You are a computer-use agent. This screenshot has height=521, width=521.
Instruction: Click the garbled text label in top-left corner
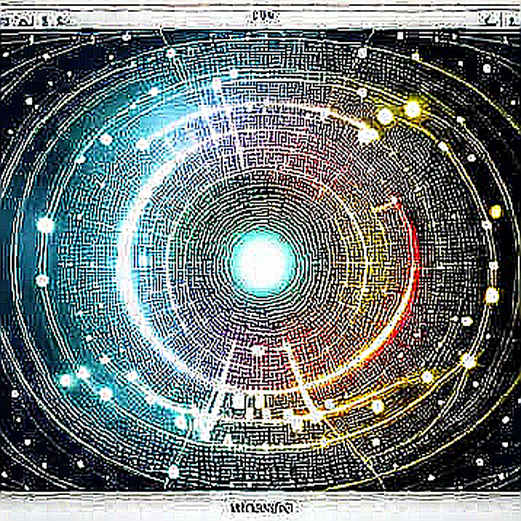pos(36,21)
